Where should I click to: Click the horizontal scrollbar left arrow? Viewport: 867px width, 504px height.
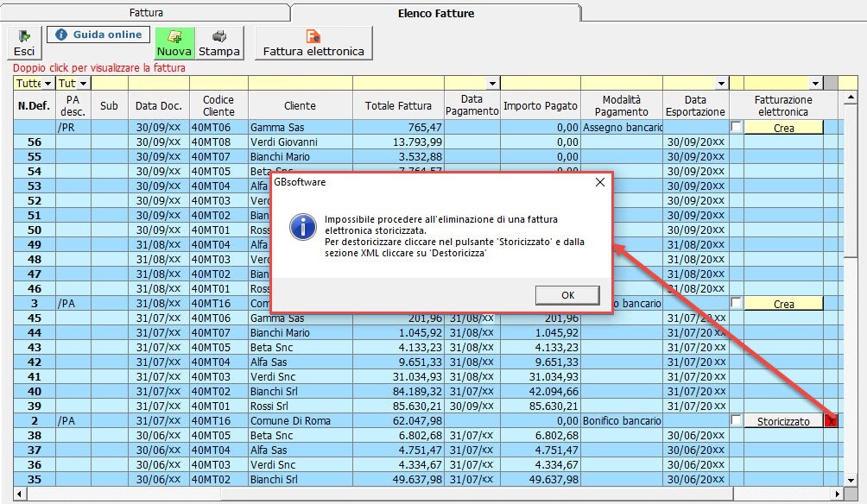(x=20, y=494)
